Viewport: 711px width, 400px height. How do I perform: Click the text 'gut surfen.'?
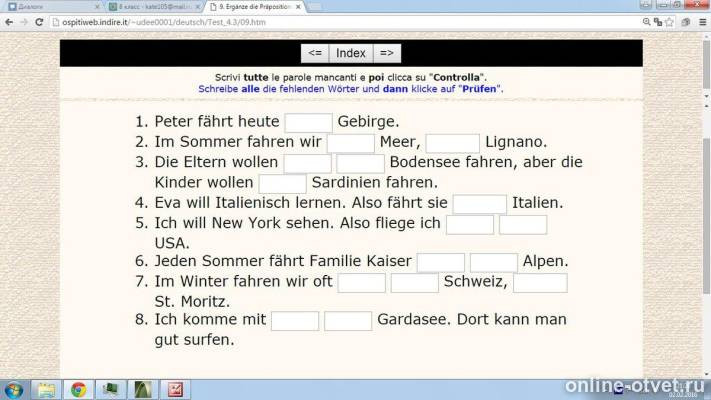(x=195, y=340)
